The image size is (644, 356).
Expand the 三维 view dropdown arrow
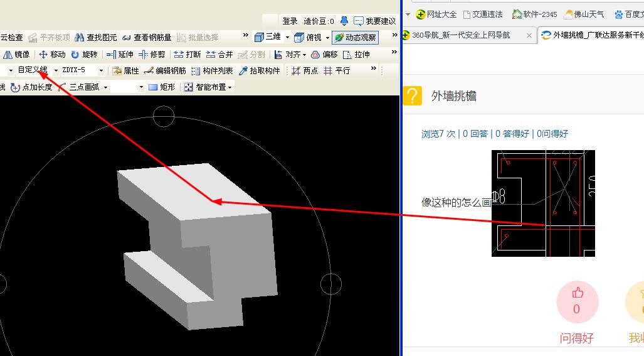pos(287,38)
